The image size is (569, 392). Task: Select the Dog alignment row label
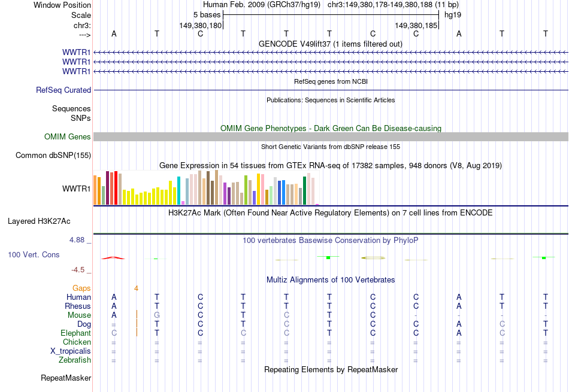tap(84, 324)
